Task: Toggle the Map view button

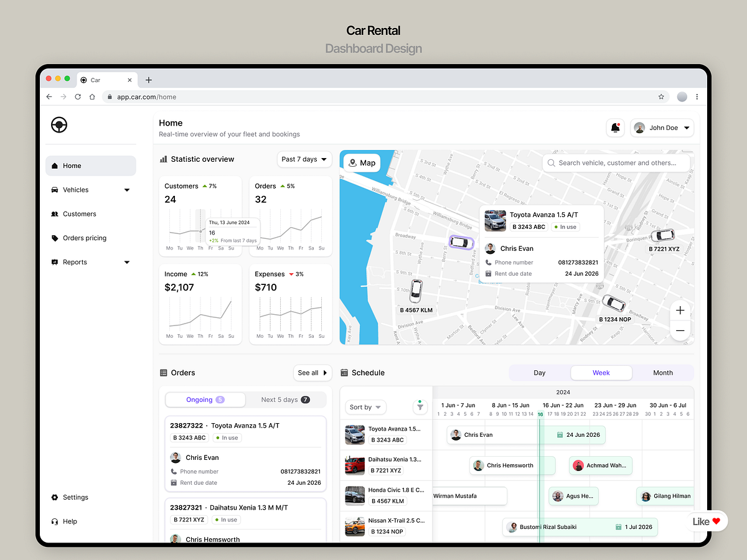Action: [361, 162]
